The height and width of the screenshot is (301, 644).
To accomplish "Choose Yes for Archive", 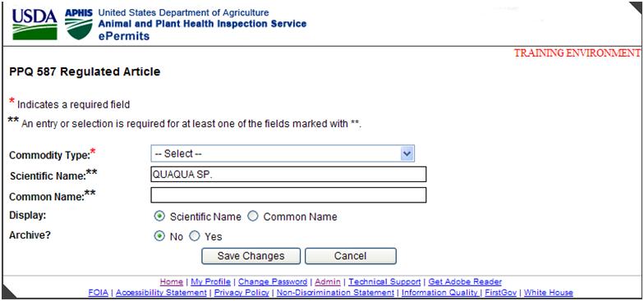I will pos(195,236).
